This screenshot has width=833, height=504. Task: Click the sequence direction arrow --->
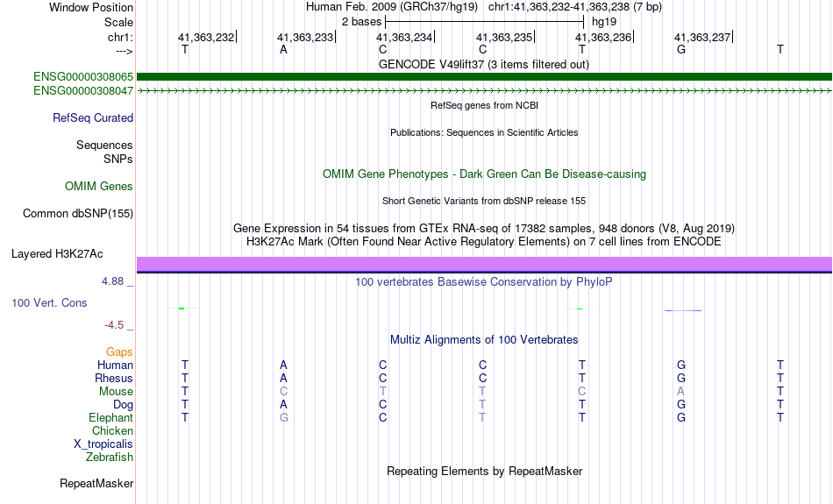tap(125, 51)
